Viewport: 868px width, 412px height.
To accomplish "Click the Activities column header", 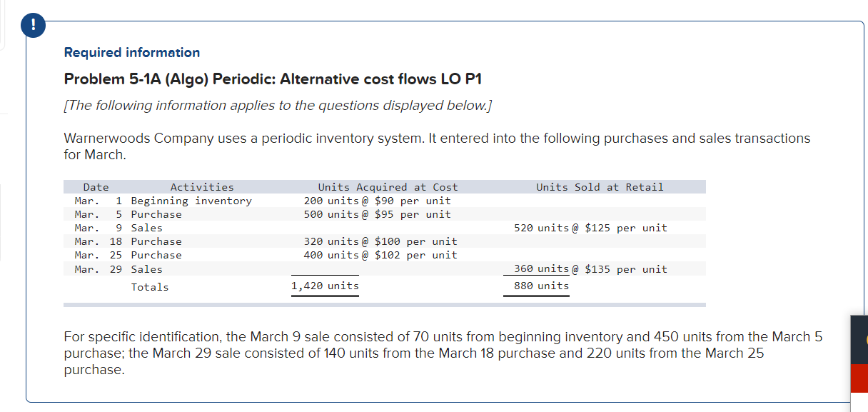I will tap(202, 186).
